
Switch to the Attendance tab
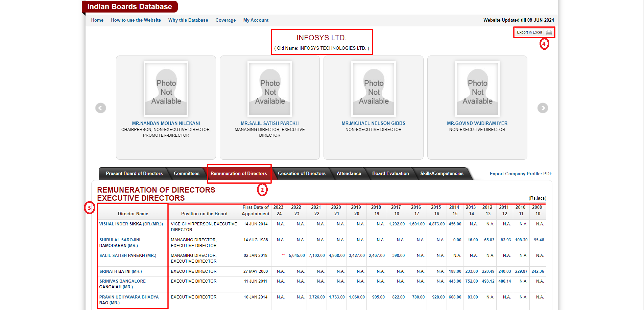tap(349, 174)
